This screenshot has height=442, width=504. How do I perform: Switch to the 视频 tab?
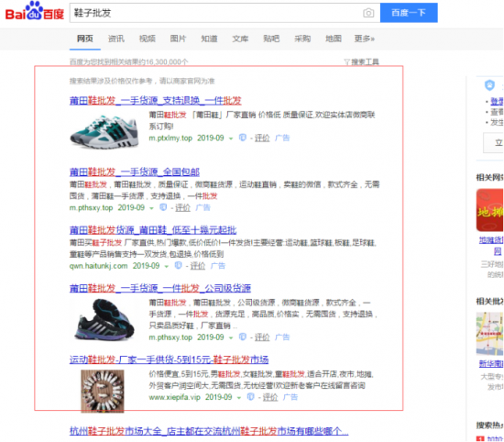click(148, 39)
